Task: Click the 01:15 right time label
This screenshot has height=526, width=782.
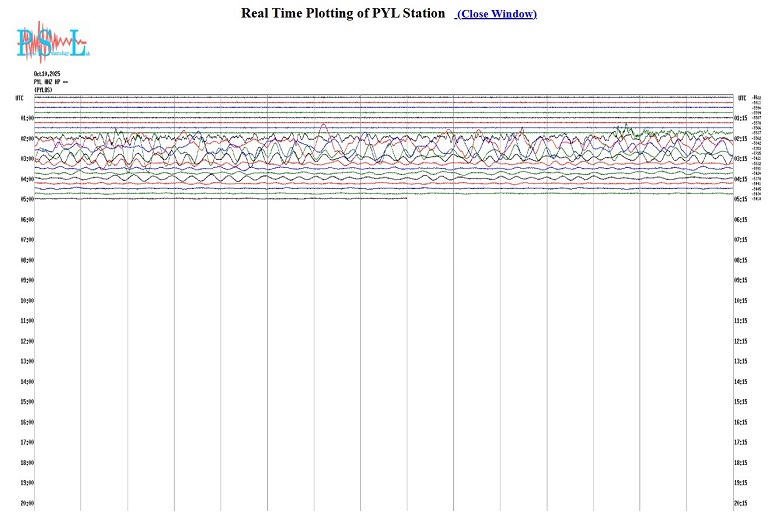Action: (x=741, y=118)
